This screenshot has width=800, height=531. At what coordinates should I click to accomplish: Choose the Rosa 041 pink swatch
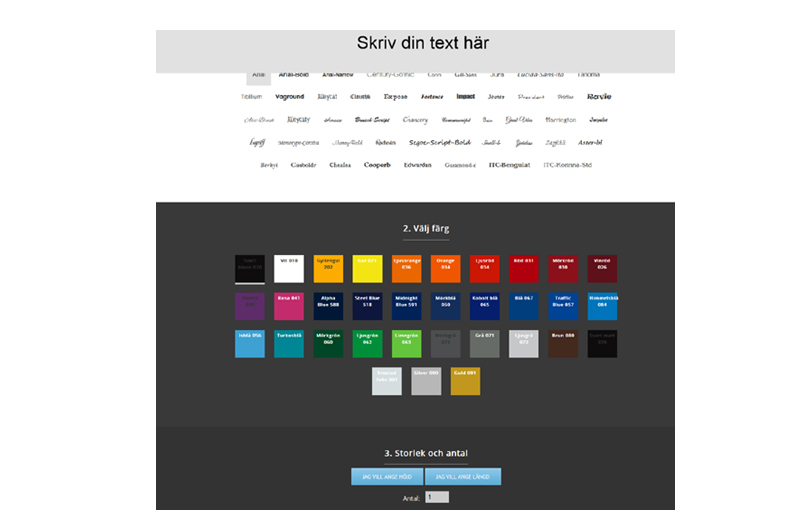point(289,306)
